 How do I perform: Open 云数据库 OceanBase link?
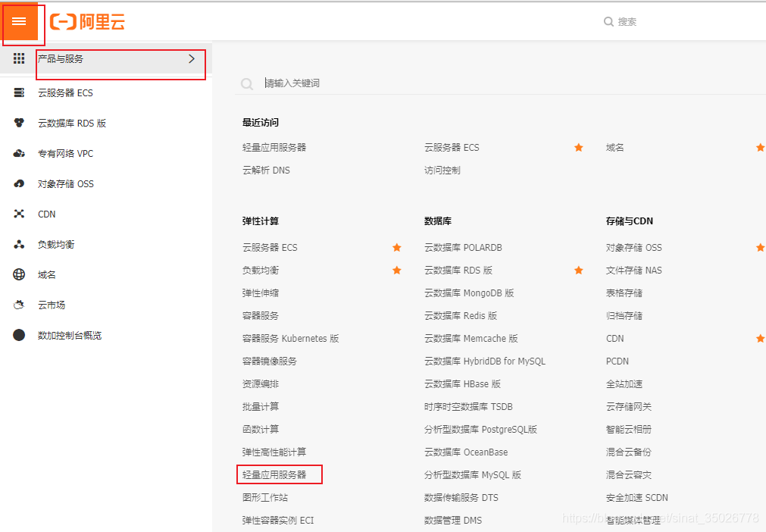tap(466, 452)
